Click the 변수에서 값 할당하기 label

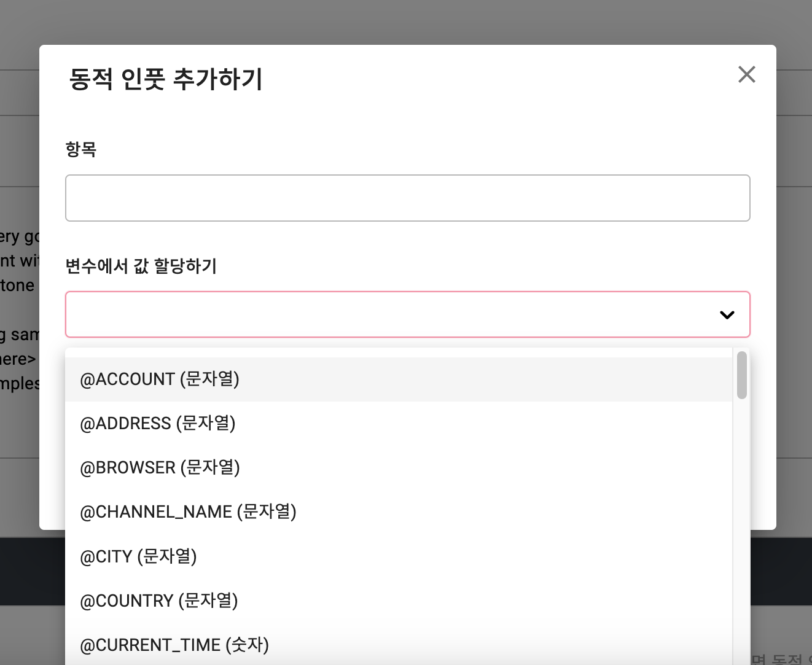coord(141,266)
